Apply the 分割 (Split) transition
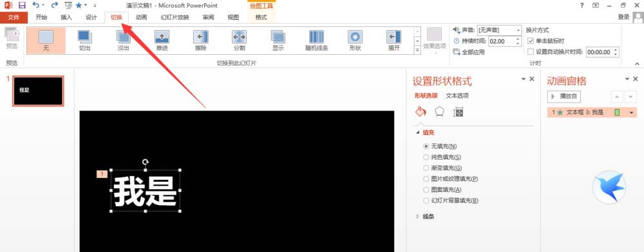644x252 pixels. click(x=239, y=41)
